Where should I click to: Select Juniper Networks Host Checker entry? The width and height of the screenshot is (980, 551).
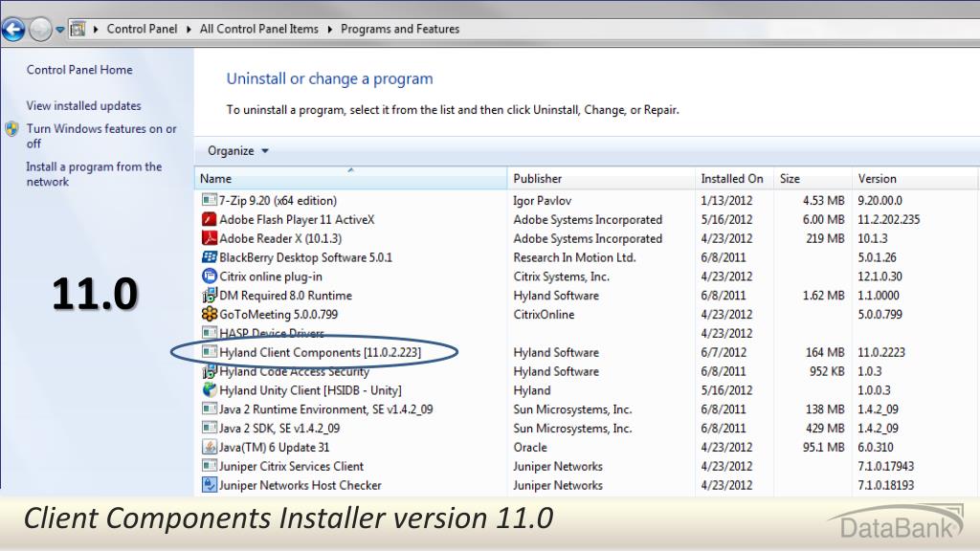(300, 485)
